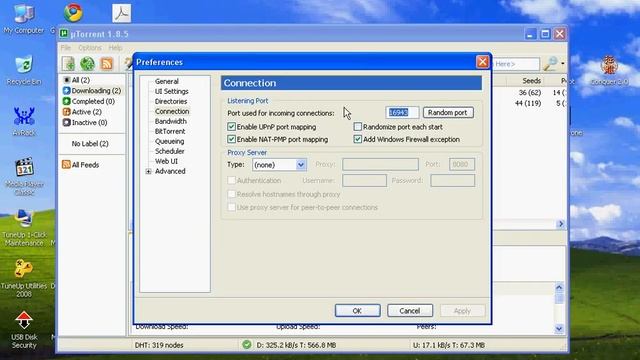Open search engine dropdown arrow beside magnifier

[x=563, y=64]
